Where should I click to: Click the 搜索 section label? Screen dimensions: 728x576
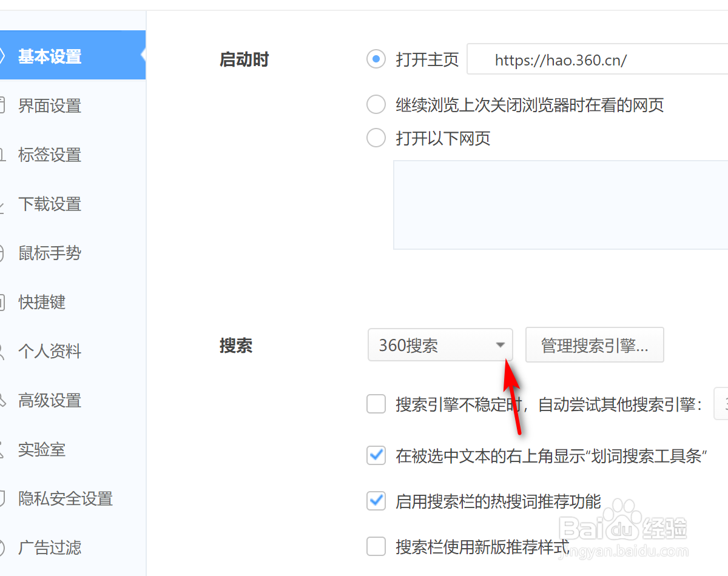[x=236, y=346]
